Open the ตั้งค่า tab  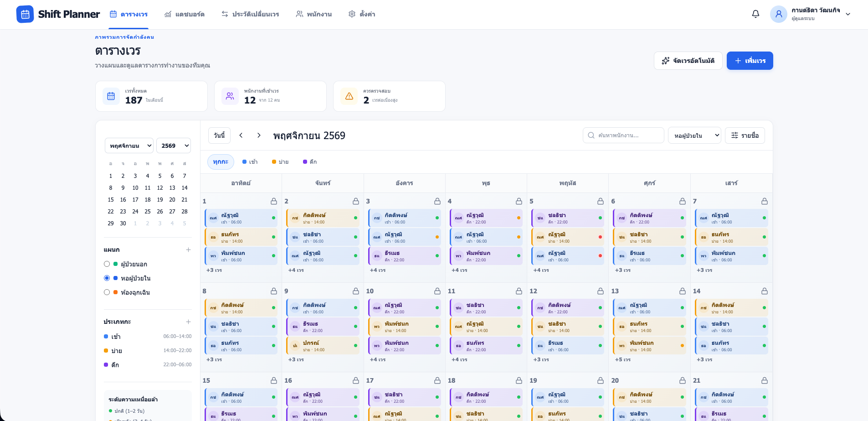pos(362,14)
